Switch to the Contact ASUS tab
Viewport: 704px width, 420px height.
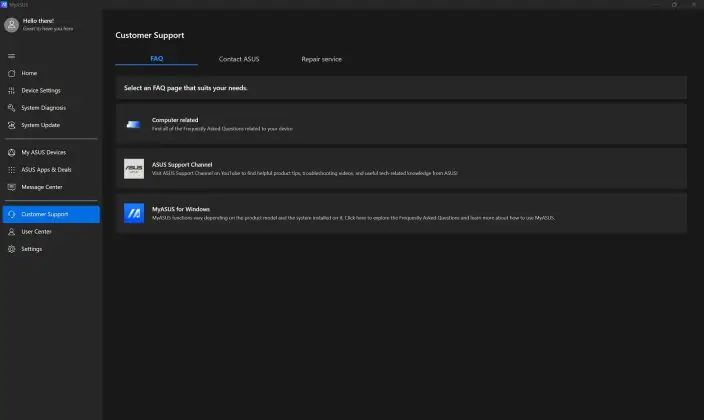click(239, 59)
